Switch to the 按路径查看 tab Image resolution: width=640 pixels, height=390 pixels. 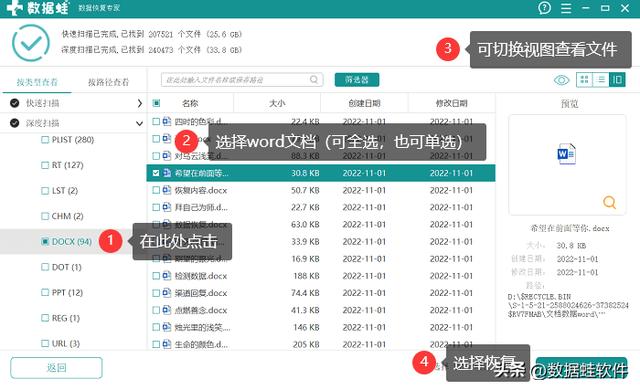[109, 82]
